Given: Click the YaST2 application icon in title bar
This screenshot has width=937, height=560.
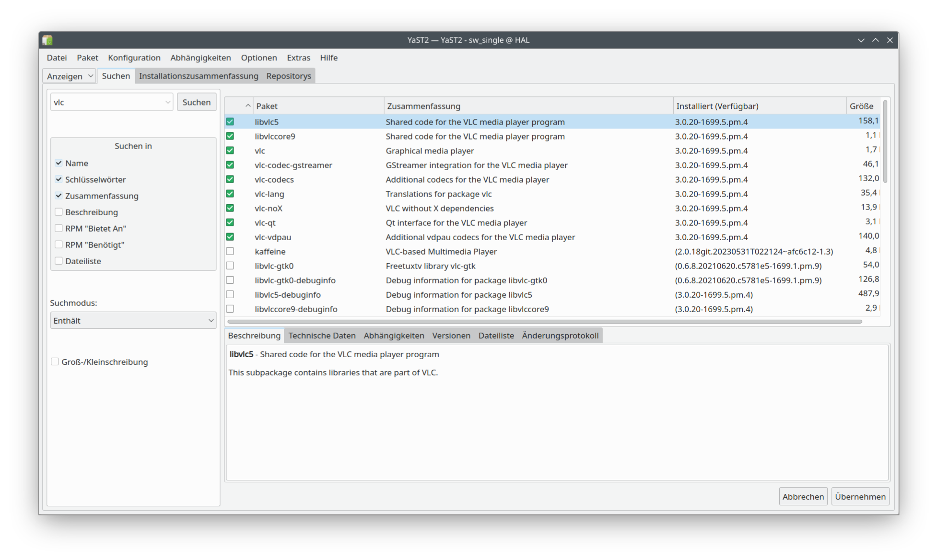Looking at the screenshot, I should coord(47,40).
